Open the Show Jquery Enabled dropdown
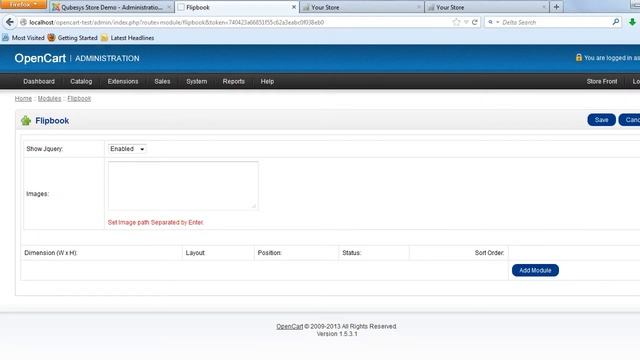640x360 pixels. tap(127, 149)
